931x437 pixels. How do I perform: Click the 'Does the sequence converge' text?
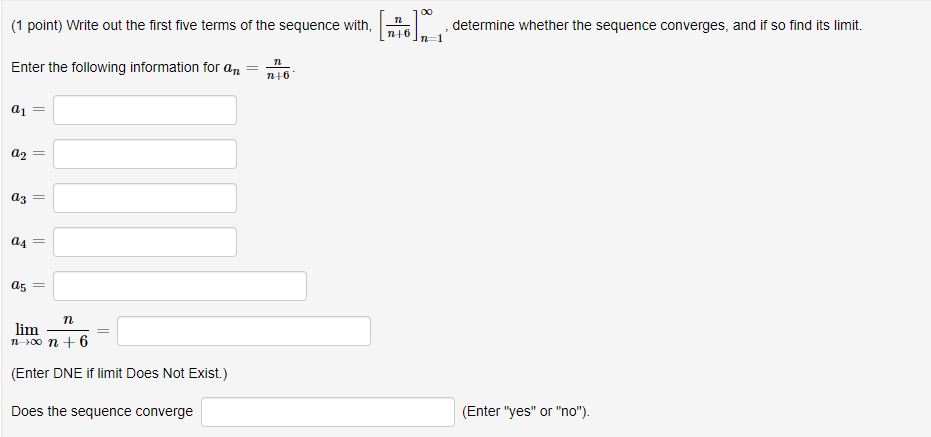102,412
